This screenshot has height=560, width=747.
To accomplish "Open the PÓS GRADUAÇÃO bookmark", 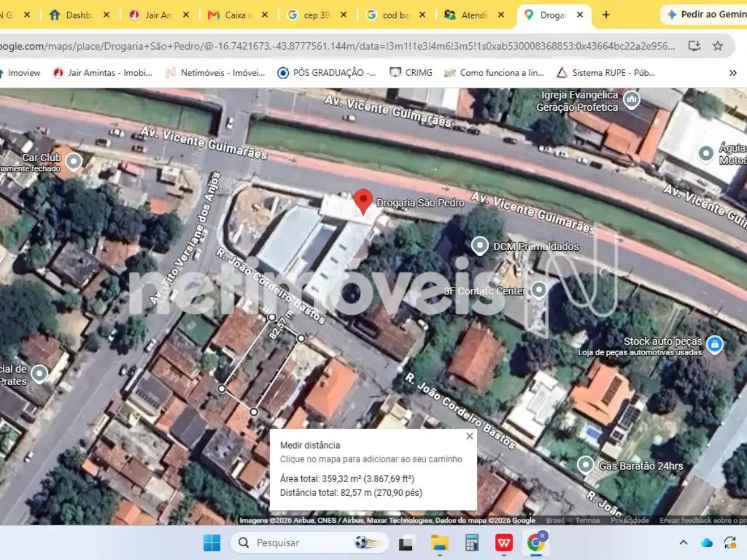I will 327,73.
